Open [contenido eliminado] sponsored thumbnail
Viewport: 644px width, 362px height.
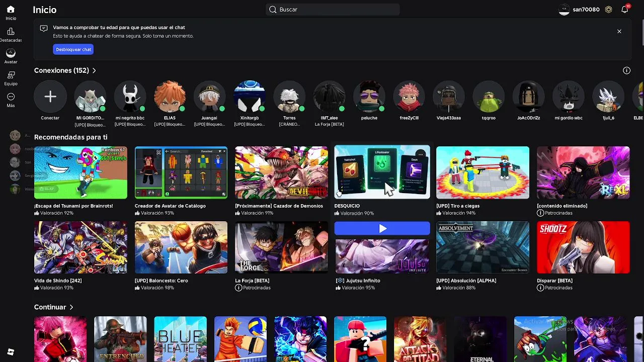pos(583,172)
